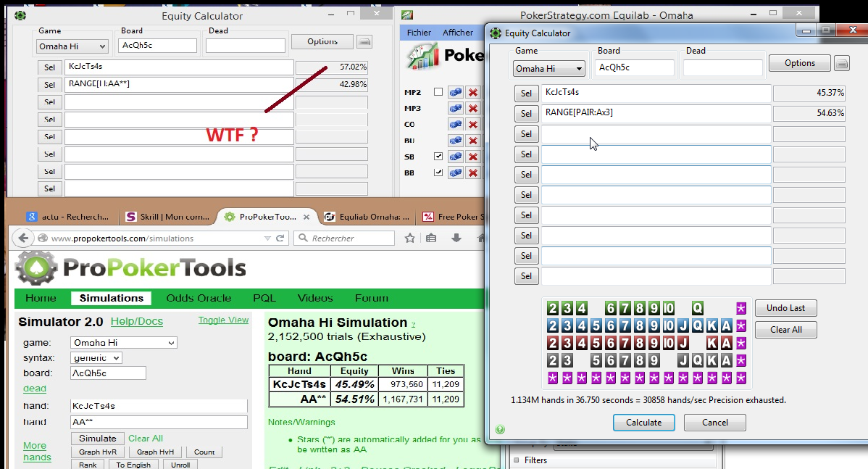Clear the BB range with red X
868x469 pixels.
point(472,173)
